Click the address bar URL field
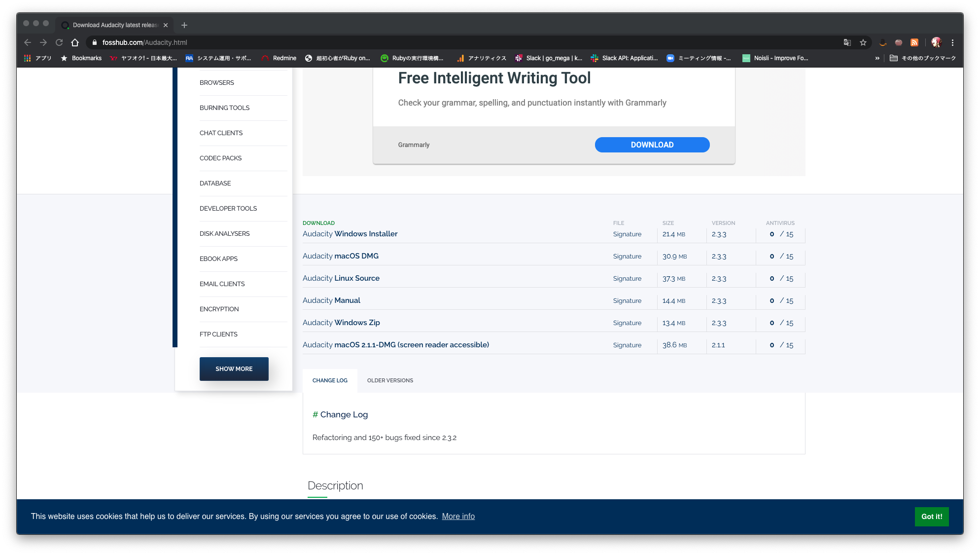Viewport: 980px width, 555px height. 345,42
